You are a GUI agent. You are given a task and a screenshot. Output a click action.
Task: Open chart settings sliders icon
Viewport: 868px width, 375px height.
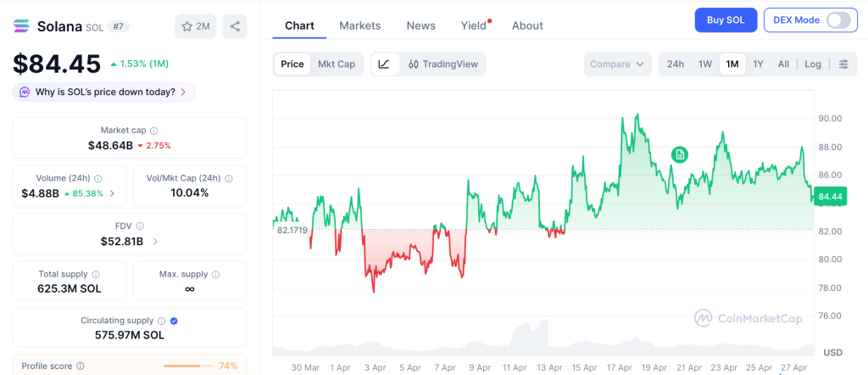coord(843,64)
